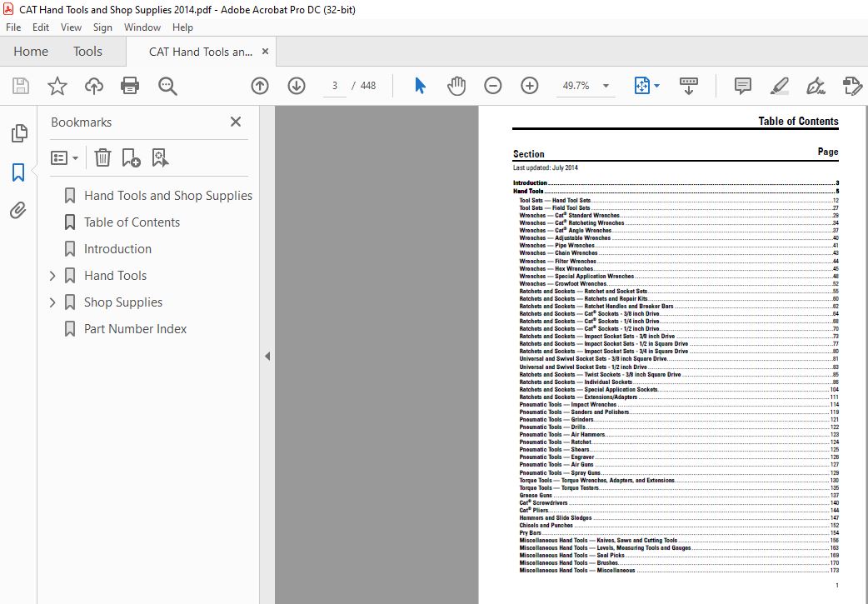Zoom in with the plus button
This screenshot has width=868, height=604.
click(x=530, y=86)
